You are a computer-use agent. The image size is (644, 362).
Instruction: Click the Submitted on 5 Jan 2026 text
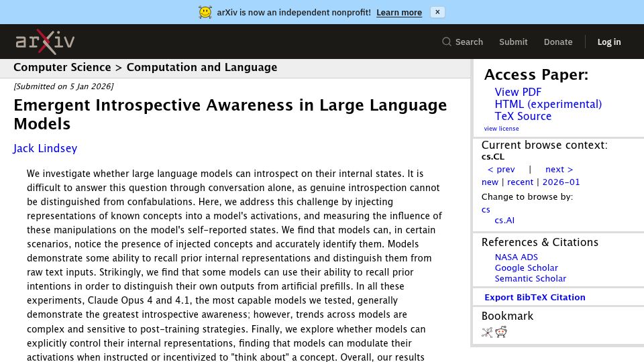pos(64,86)
